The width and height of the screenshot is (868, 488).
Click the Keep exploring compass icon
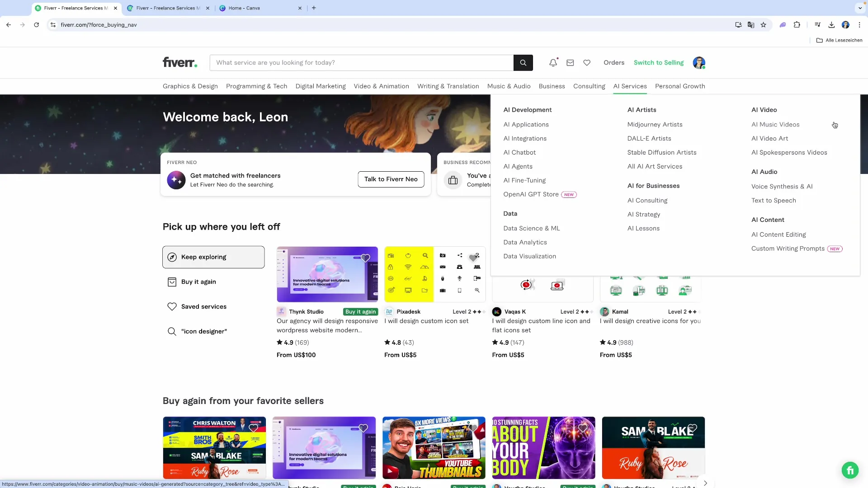pos(172,257)
